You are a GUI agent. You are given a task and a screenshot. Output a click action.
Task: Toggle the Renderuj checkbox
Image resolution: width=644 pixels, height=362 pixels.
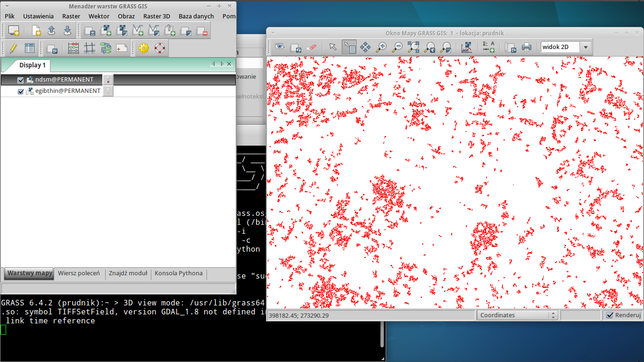pos(610,315)
